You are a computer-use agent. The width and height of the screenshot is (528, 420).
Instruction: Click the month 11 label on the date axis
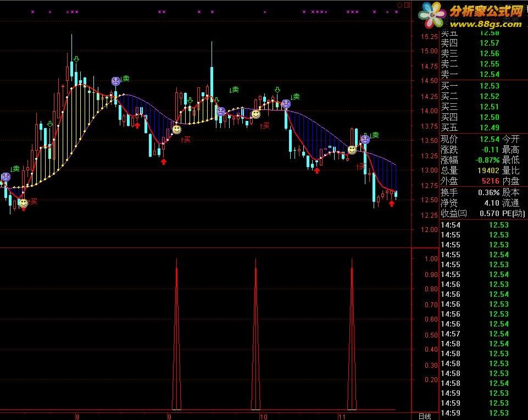click(342, 417)
